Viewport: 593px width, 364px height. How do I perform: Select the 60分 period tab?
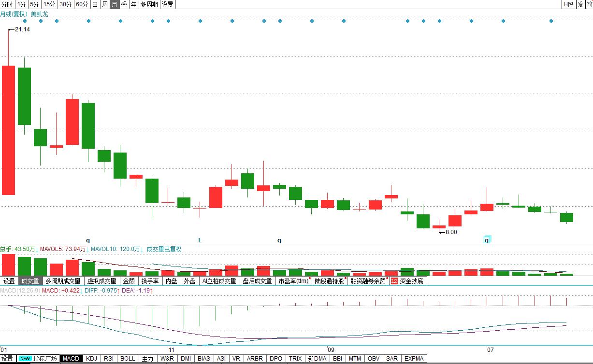pyautogui.click(x=82, y=4)
